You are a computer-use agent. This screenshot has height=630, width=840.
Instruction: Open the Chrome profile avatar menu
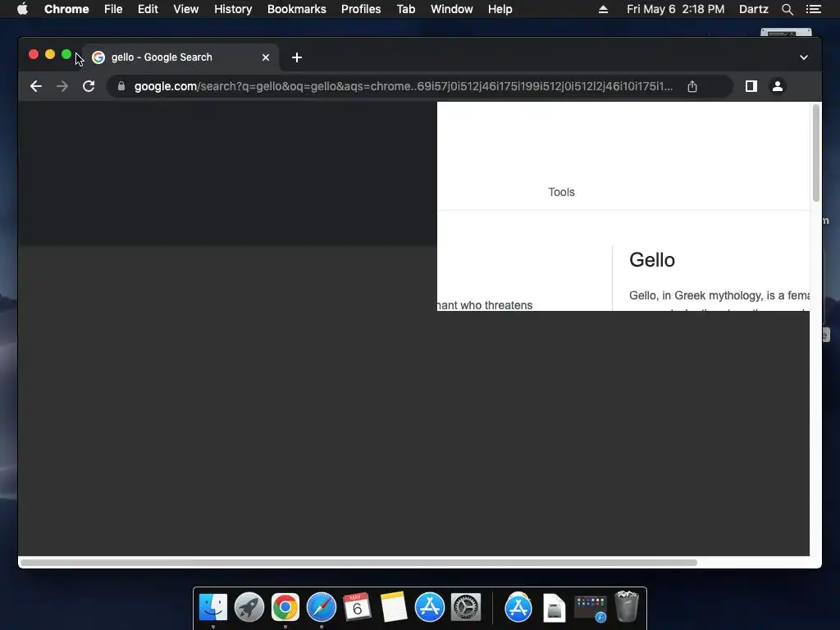pos(778,86)
